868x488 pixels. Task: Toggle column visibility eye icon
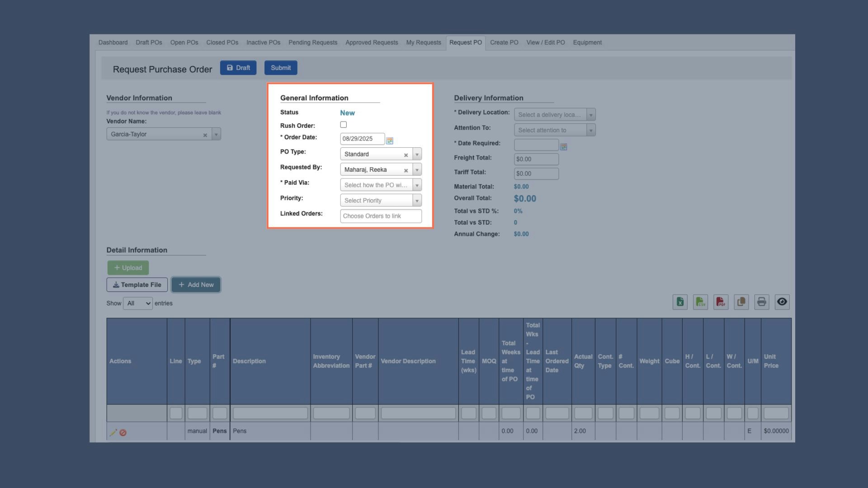pos(782,302)
